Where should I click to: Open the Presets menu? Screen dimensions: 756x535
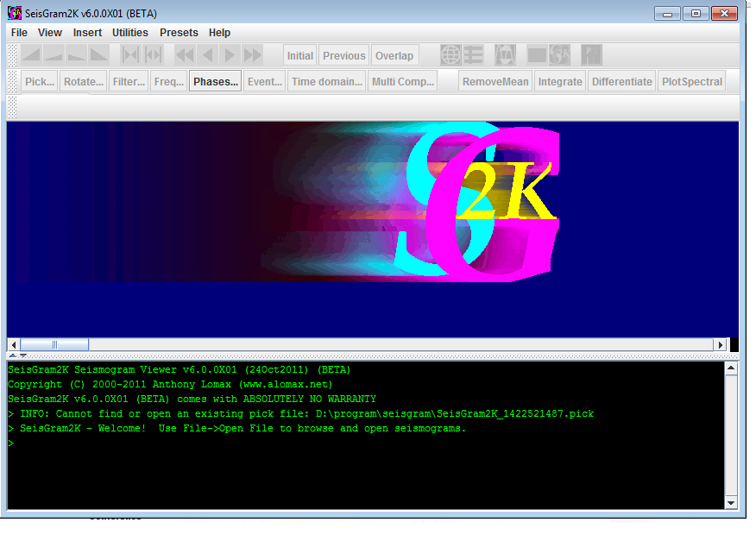pos(179,33)
